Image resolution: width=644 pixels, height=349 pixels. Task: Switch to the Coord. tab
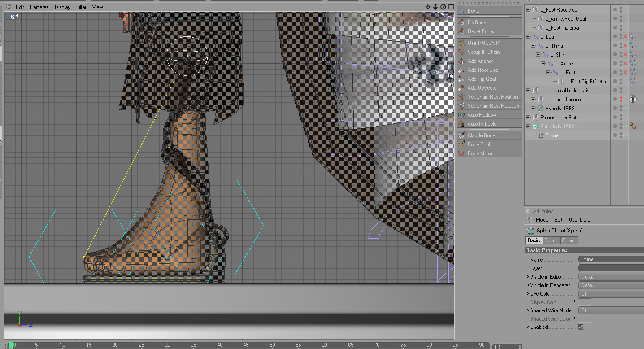[551, 240]
